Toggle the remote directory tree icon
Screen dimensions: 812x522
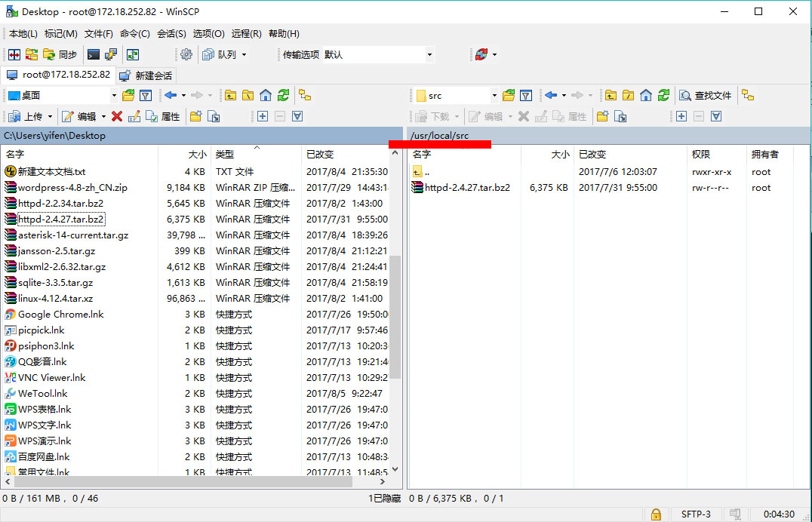(747, 95)
